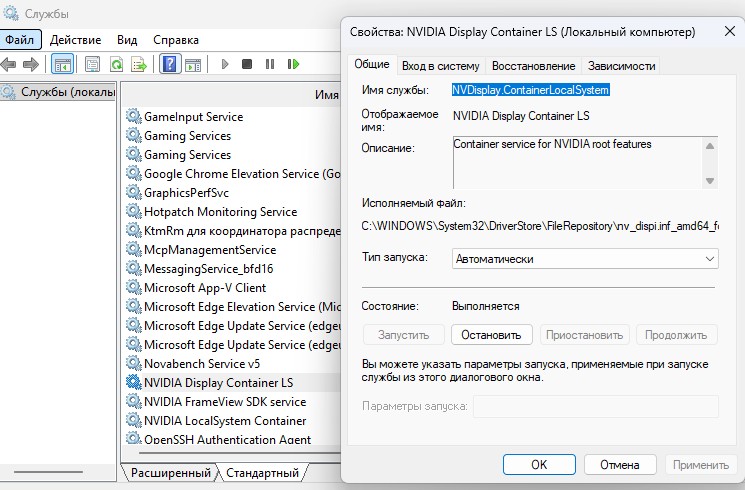Stop the service with the square icon
Screen dimensions: 745x490
(x=247, y=64)
